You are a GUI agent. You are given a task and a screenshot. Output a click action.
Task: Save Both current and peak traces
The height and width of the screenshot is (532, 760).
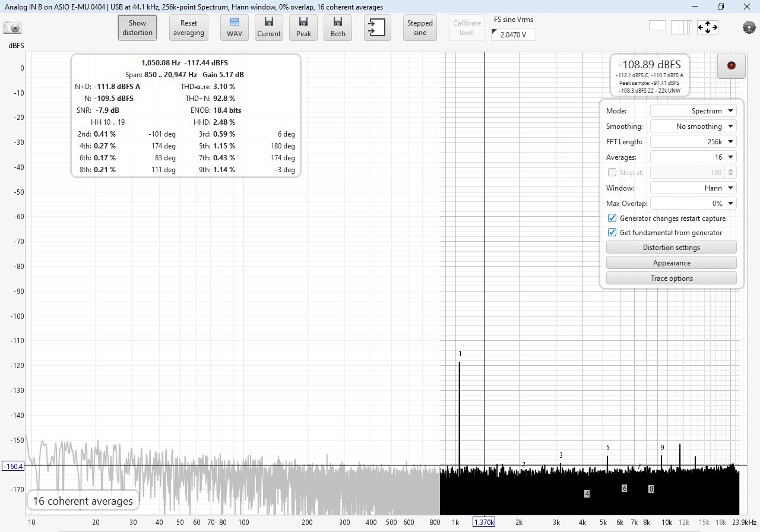tap(338, 28)
